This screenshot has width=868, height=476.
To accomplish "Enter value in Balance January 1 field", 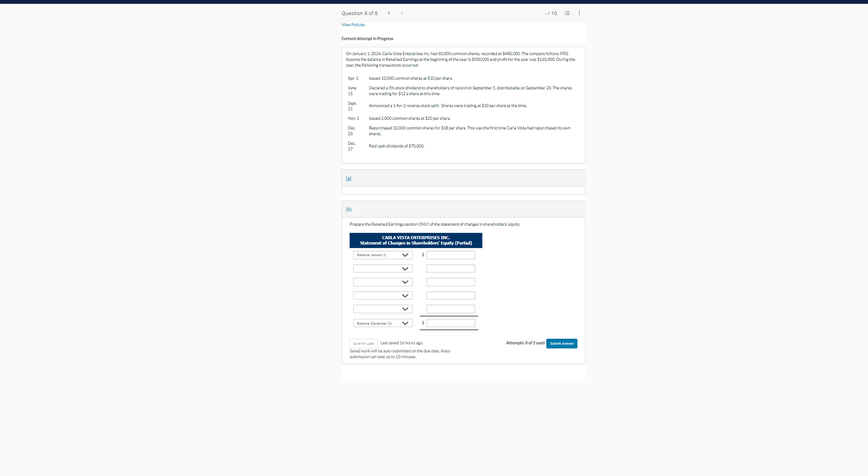I will click(x=451, y=255).
